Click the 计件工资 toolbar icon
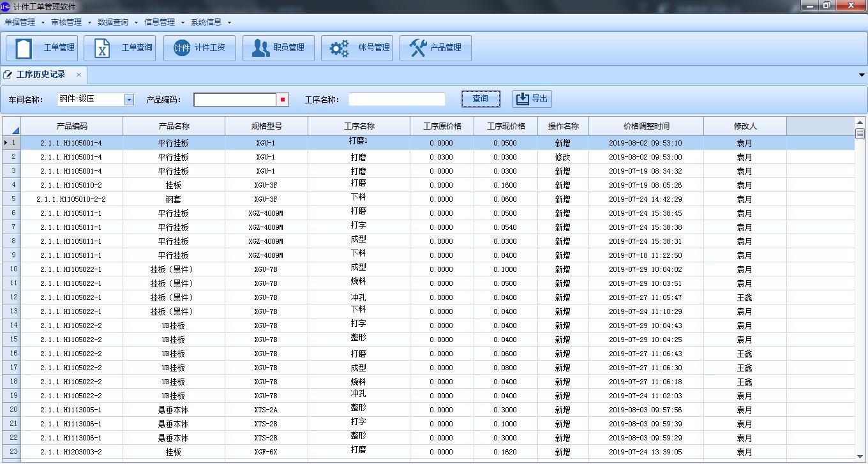Image resolution: width=868 pixels, height=464 pixels. click(199, 48)
